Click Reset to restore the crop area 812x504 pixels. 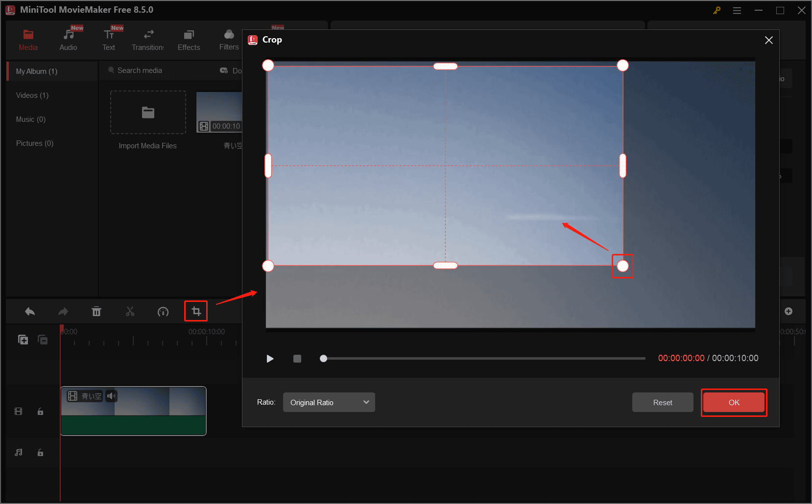coord(662,402)
